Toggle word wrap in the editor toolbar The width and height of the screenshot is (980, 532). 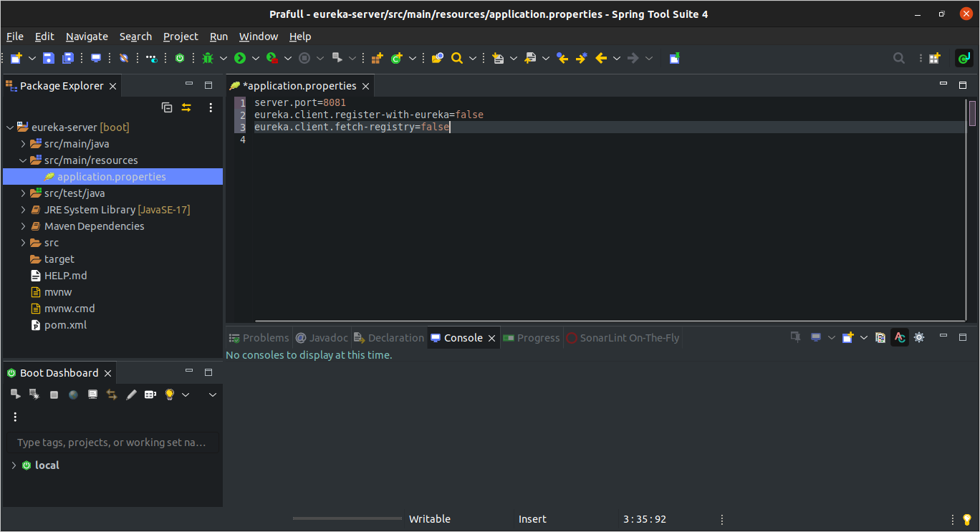point(899,337)
